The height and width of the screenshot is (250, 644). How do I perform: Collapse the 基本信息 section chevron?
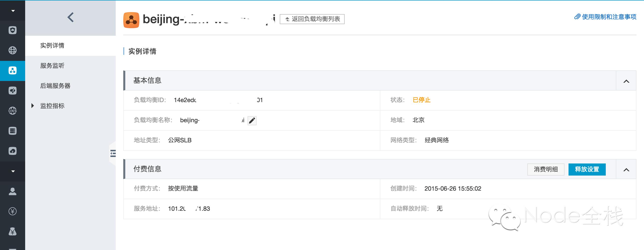[626, 81]
